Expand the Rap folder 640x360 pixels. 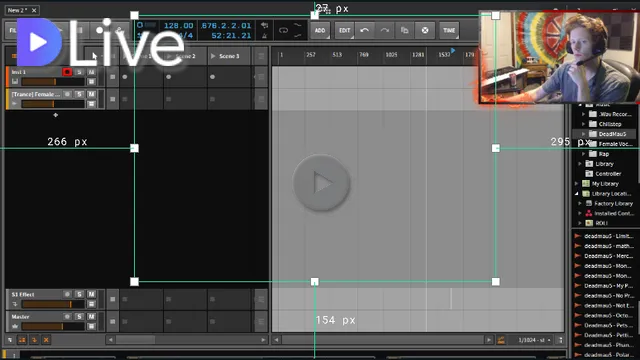584,154
